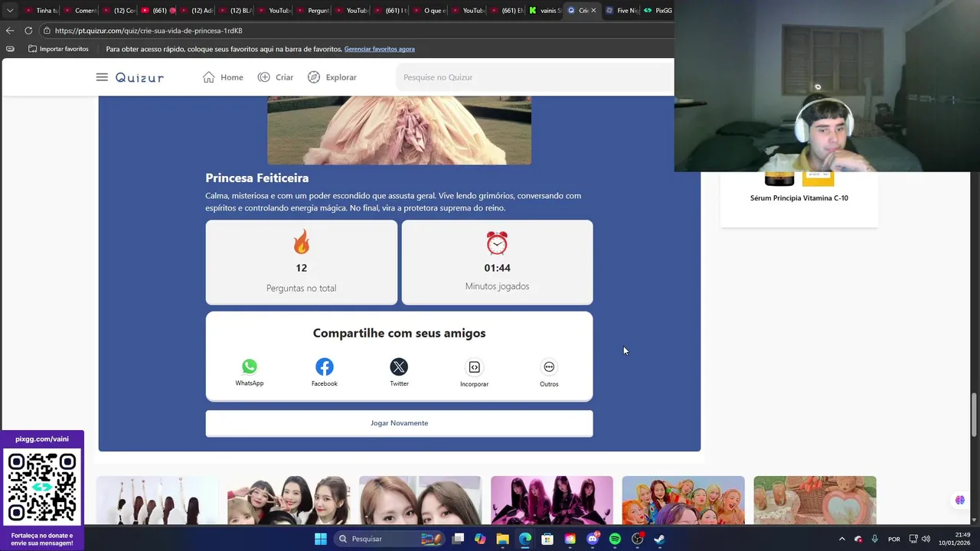This screenshot has width=980, height=551.
Task: Open Microsoft Edge from taskbar
Action: pyautogui.click(x=525, y=539)
